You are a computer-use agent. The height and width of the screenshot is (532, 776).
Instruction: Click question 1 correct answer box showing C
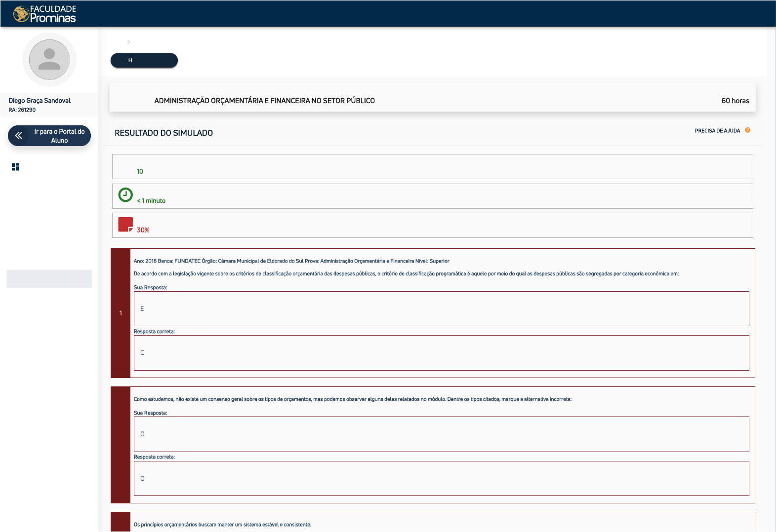(x=441, y=353)
